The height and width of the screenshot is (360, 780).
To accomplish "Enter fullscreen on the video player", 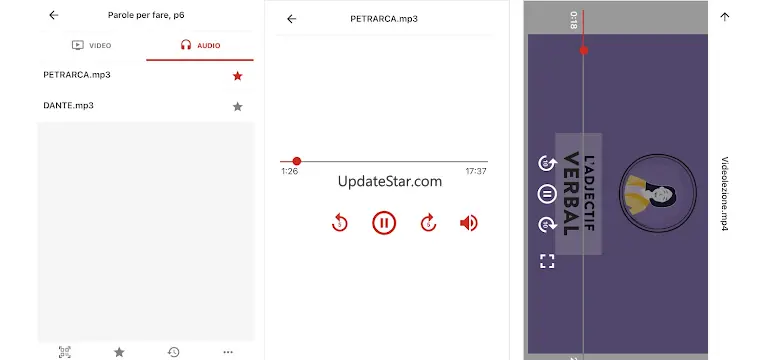I will 547,261.
